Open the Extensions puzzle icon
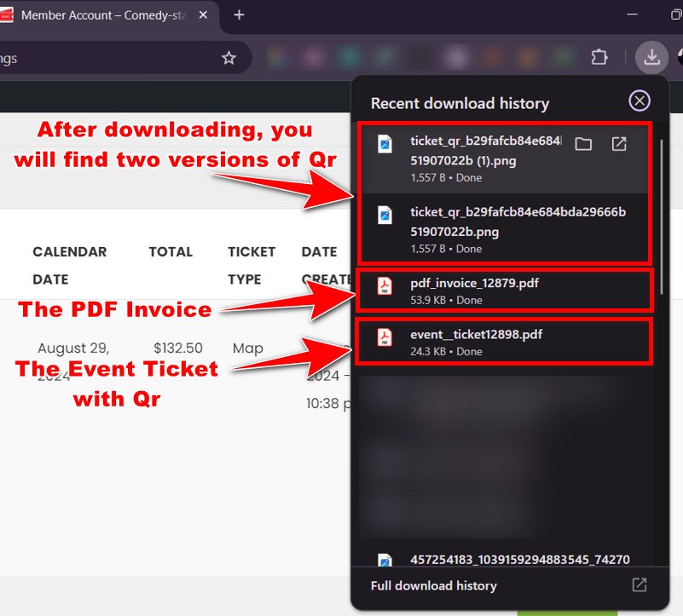This screenshot has width=683, height=616. pyautogui.click(x=599, y=58)
